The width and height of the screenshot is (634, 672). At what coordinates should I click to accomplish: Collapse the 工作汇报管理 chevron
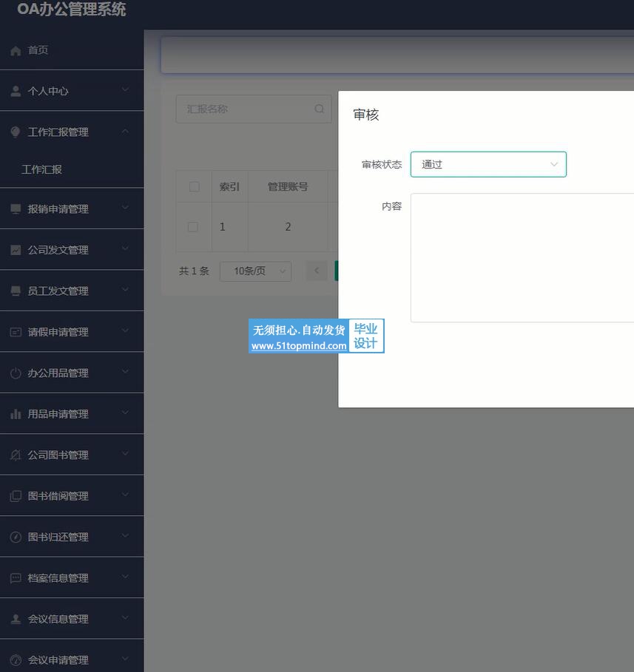click(125, 131)
